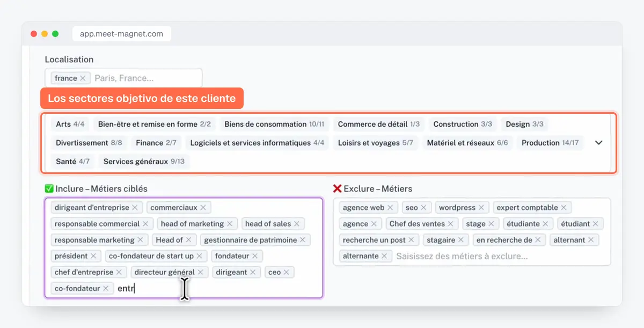Open 'Production 14/17' sector chip
Image resolution: width=644 pixels, height=328 pixels.
[x=550, y=143]
